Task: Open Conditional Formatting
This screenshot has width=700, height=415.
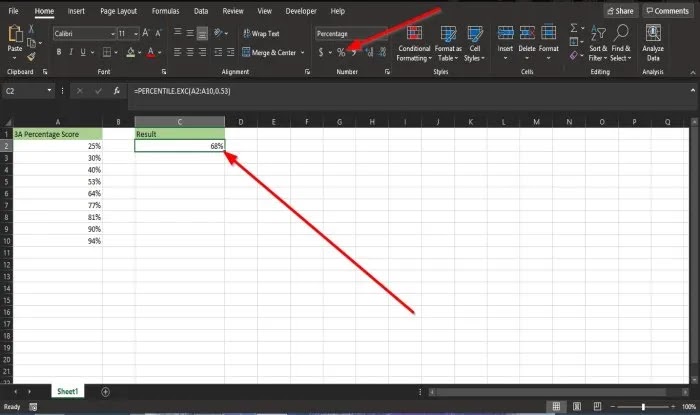Action: pyautogui.click(x=414, y=44)
